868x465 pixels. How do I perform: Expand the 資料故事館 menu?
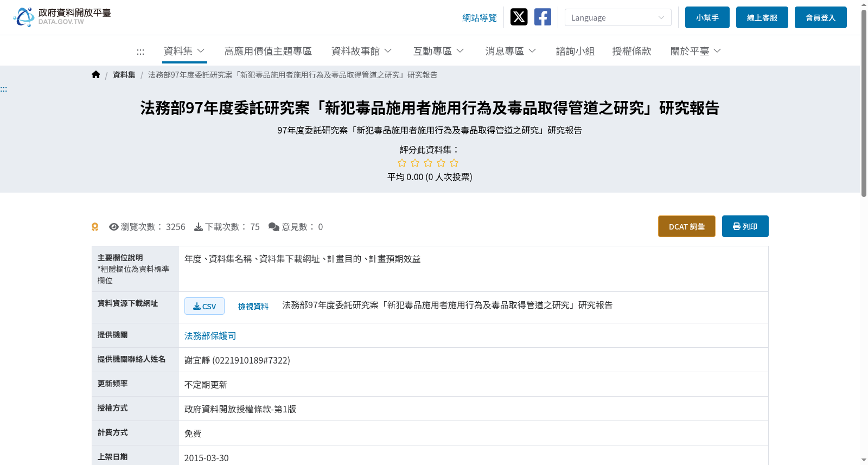(361, 51)
